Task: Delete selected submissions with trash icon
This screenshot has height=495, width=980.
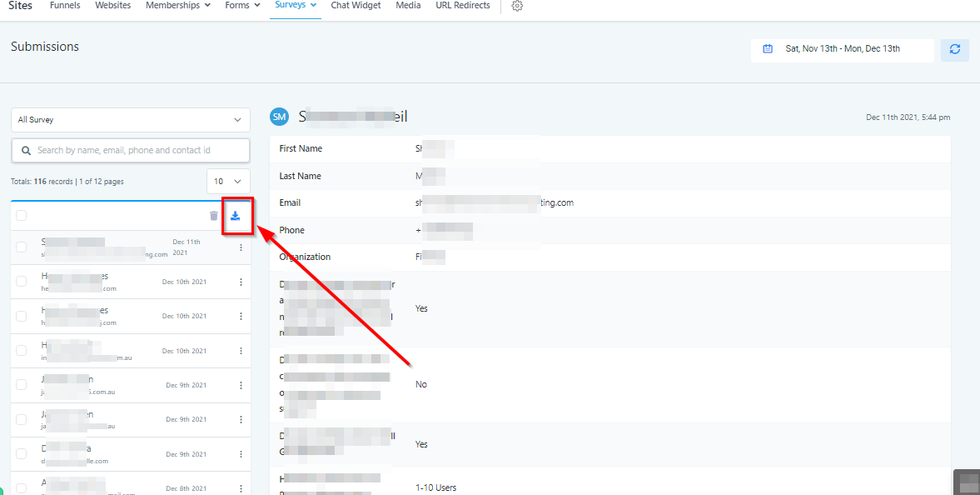Action: (x=214, y=216)
